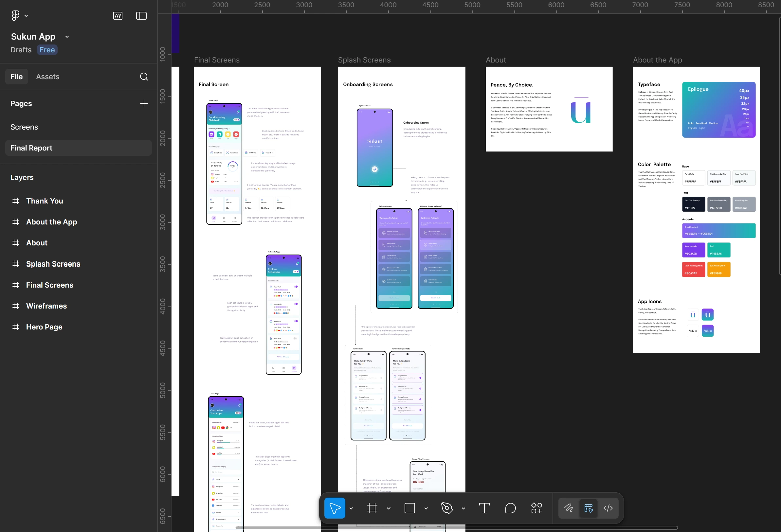Open the Actions components tool
This screenshot has height=532, width=781.
click(537, 508)
